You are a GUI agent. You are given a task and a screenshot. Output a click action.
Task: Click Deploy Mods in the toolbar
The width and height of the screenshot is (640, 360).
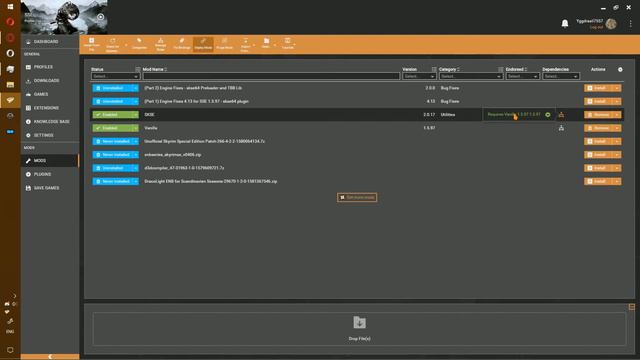pos(203,44)
